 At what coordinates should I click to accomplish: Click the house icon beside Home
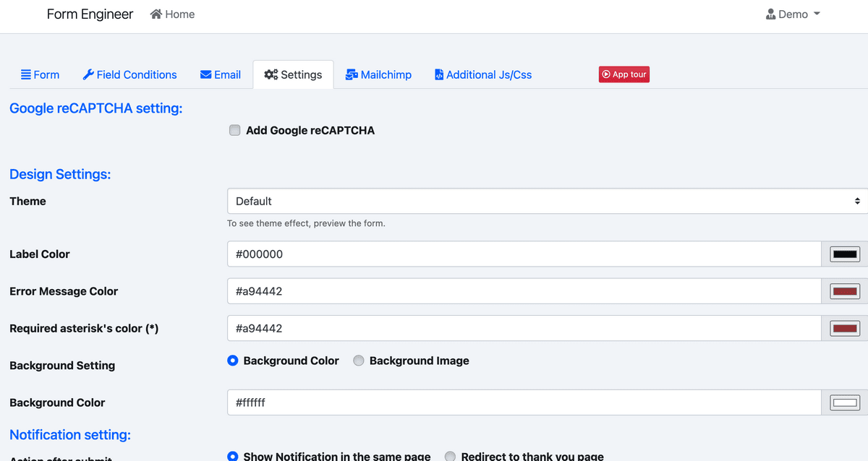[x=156, y=14]
